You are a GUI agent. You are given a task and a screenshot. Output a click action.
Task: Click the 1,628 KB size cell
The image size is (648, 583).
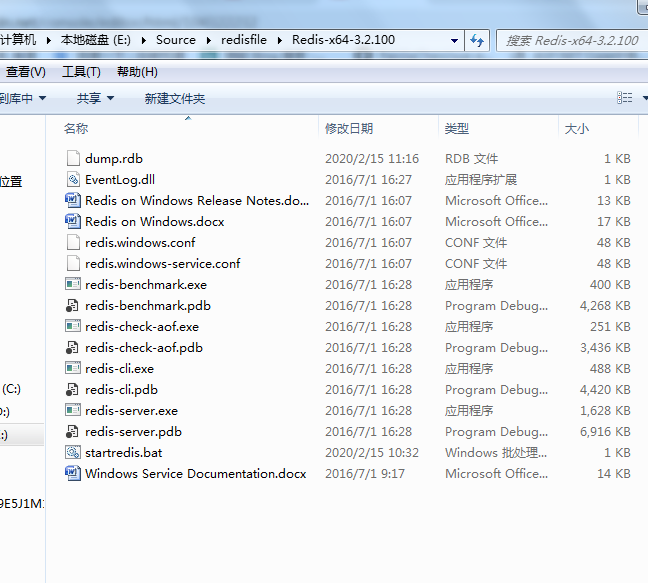605,410
